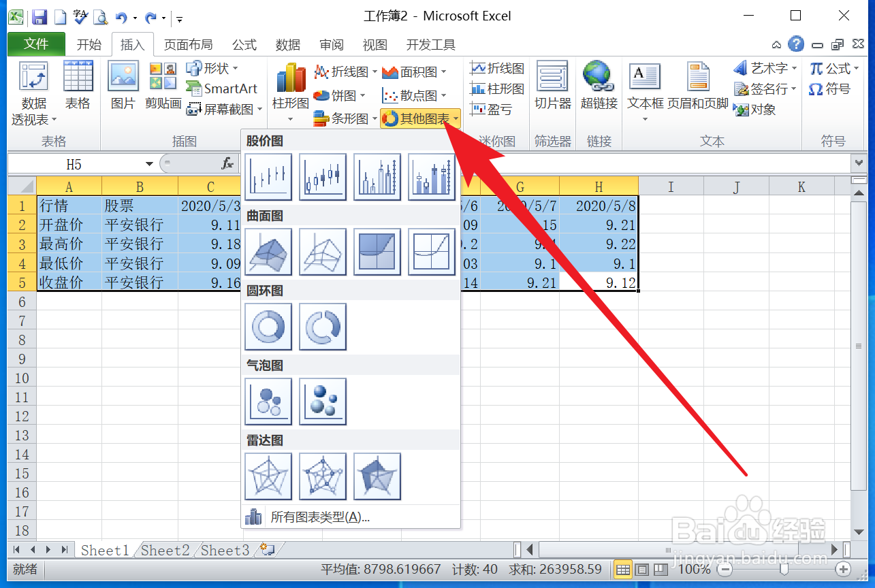Switch to Data (数据) tab

(x=288, y=45)
